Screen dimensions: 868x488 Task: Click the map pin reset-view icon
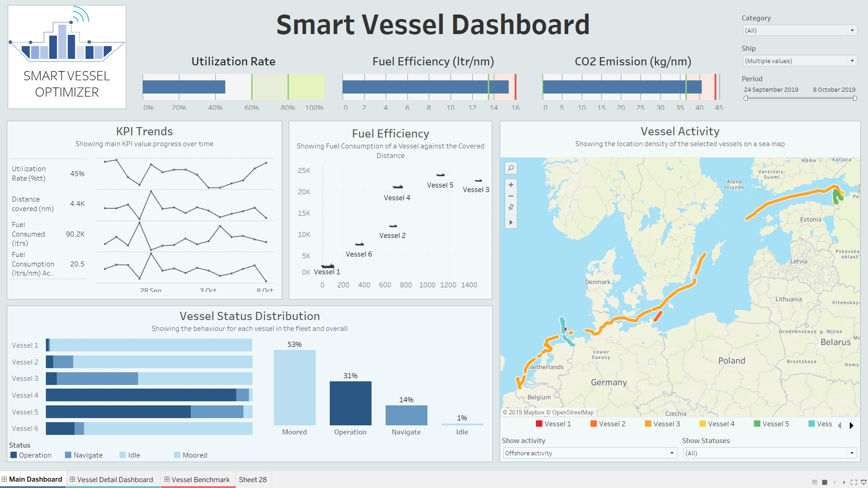pyautogui.click(x=511, y=207)
